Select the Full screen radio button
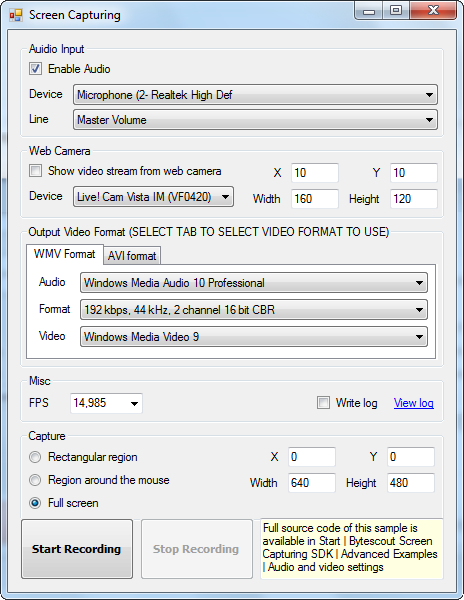Screen dimensions: 464x600 [x=35, y=503]
